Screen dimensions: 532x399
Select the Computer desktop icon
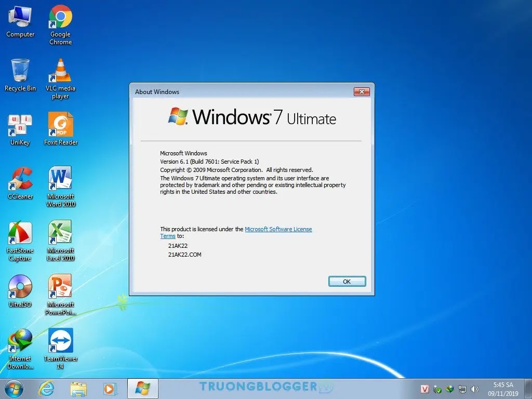(20, 21)
